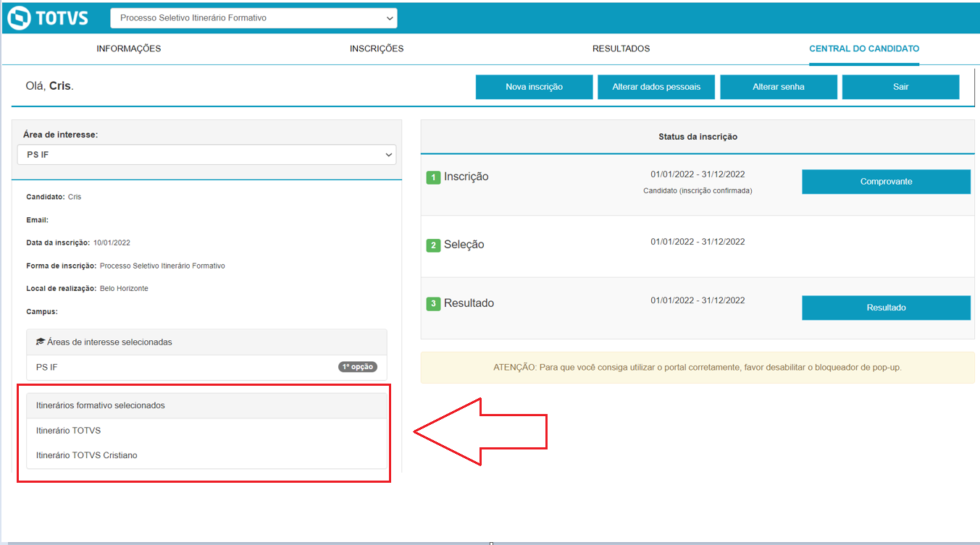
Task: Click Local de realização Belo Horizonte
Action: pyautogui.click(x=87, y=289)
